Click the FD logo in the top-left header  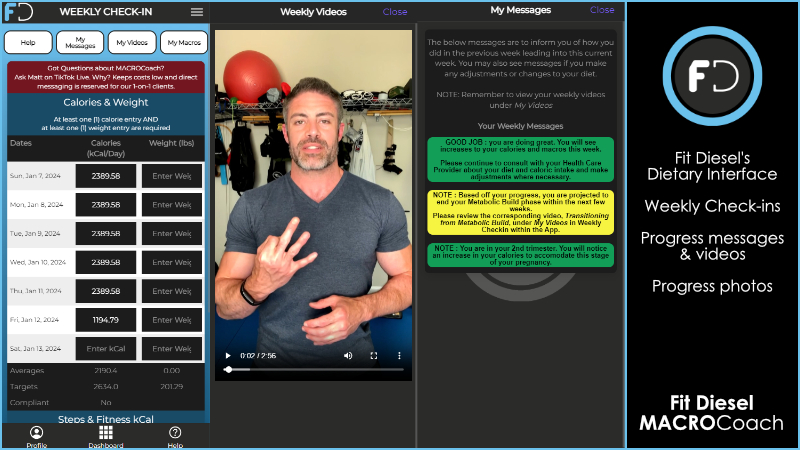(18, 11)
